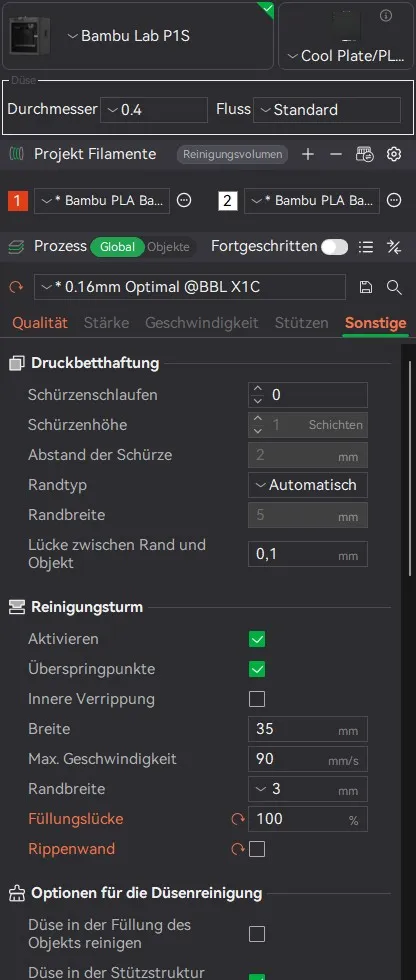Screen dimensions: 416x980
Task: Add a new project filament with plus icon
Action: pyautogui.click(x=307, y=154)
